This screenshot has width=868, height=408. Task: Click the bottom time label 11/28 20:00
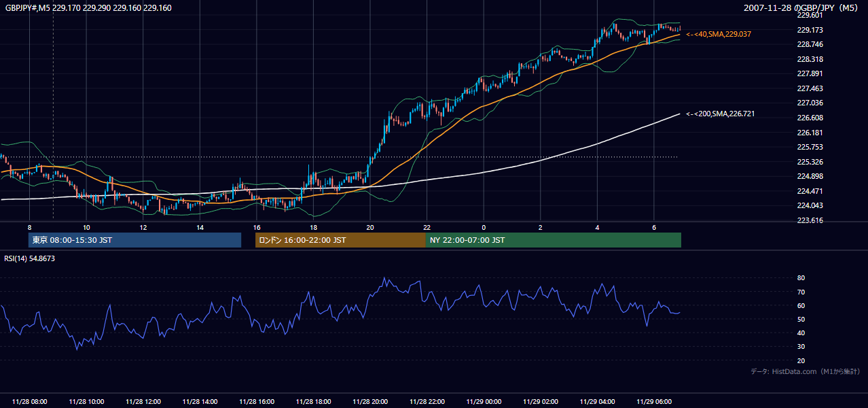coord(370,402)
